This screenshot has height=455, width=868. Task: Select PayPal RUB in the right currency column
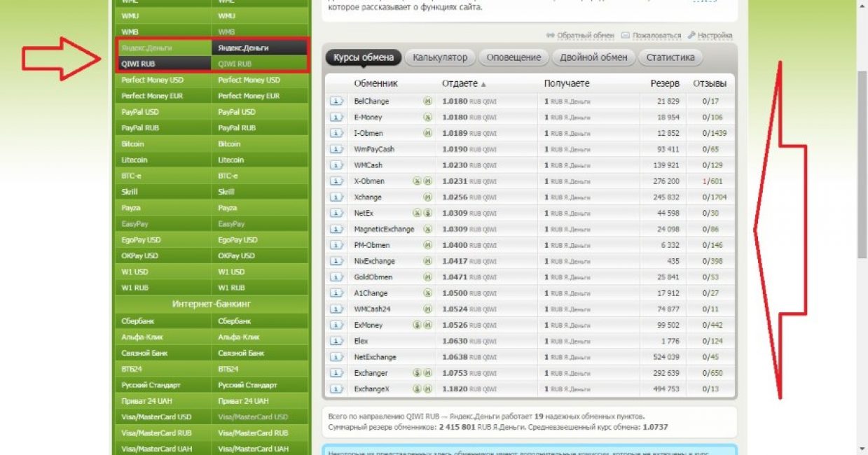(x=260, y=128)
